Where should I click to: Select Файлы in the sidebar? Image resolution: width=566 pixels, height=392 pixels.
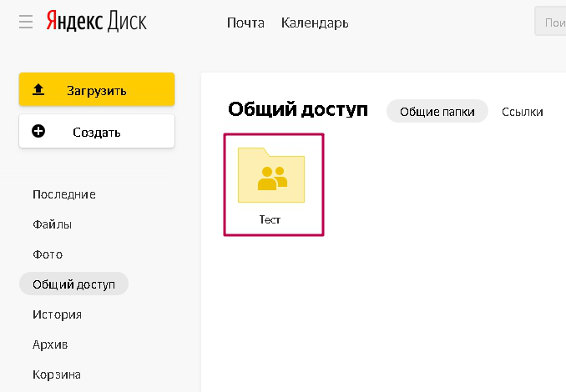click(52, 224)
